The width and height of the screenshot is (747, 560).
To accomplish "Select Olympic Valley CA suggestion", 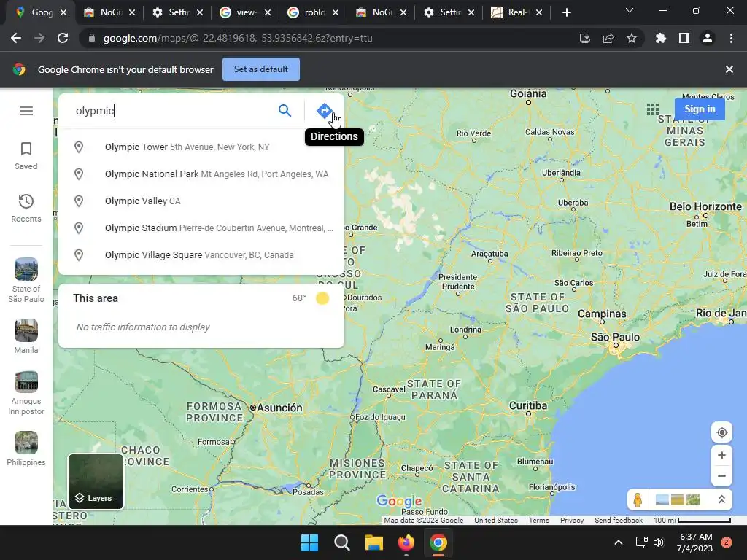I will click(x=201, y=201).
